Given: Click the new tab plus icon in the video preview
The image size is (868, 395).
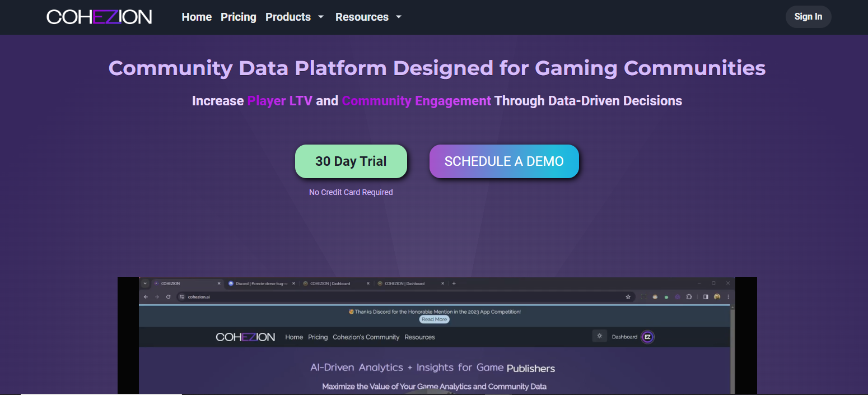Looking at the screenshot, I should pos(454,284).
